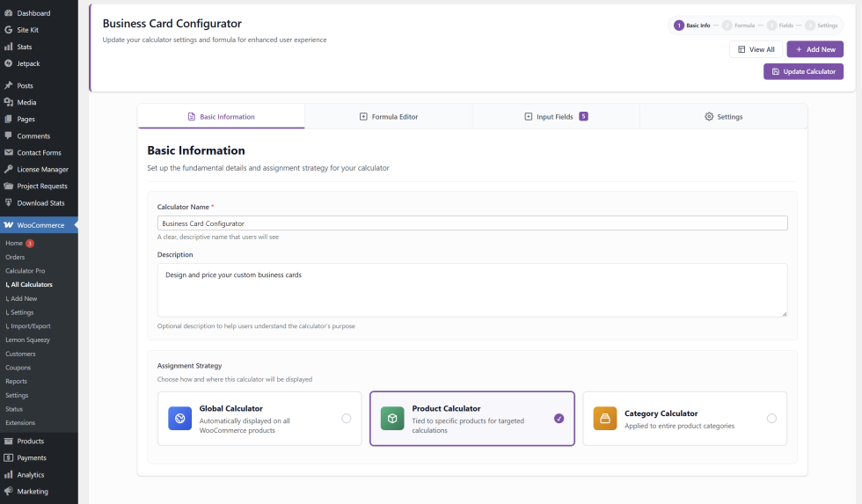Image resolution: width=862 pixels, height=504 pixels.
Task: Click the Site Kit Google icon
Action: (x=8, y=30)
